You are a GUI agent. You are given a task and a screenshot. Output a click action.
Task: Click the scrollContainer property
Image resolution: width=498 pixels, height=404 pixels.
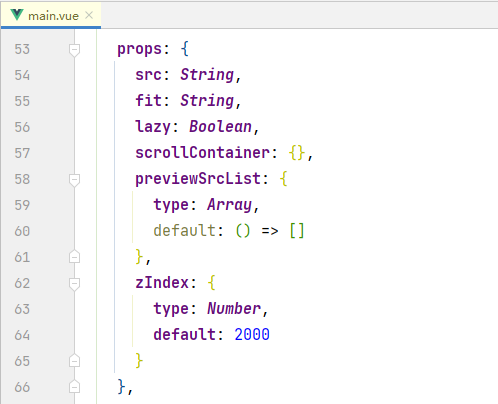202,153
